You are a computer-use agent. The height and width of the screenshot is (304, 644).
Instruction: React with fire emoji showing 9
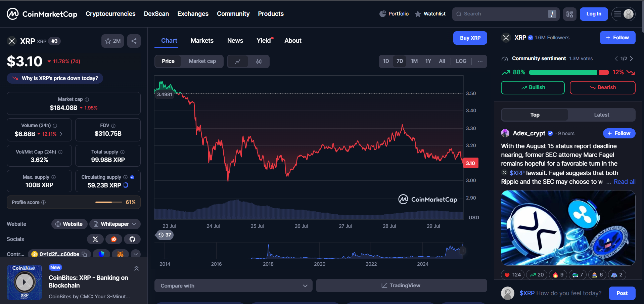[x=558, y=275]
